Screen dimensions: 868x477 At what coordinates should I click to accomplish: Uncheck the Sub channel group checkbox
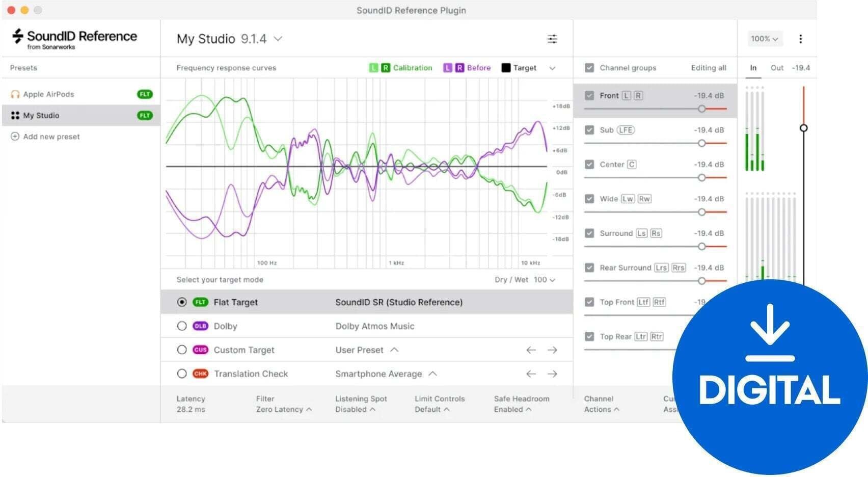click(589, 130)
